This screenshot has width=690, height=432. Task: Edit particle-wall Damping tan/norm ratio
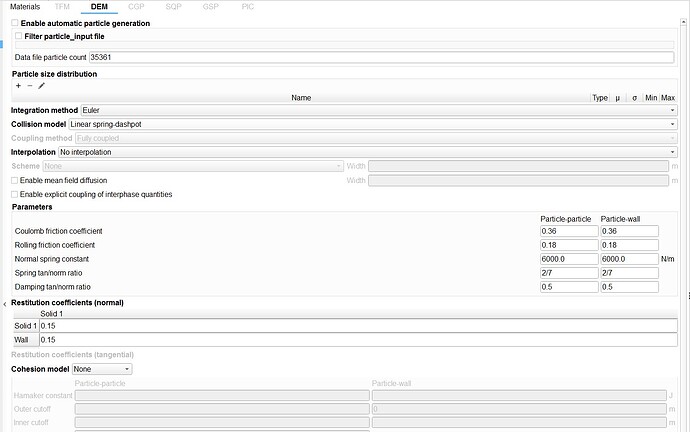pos(629,287)
